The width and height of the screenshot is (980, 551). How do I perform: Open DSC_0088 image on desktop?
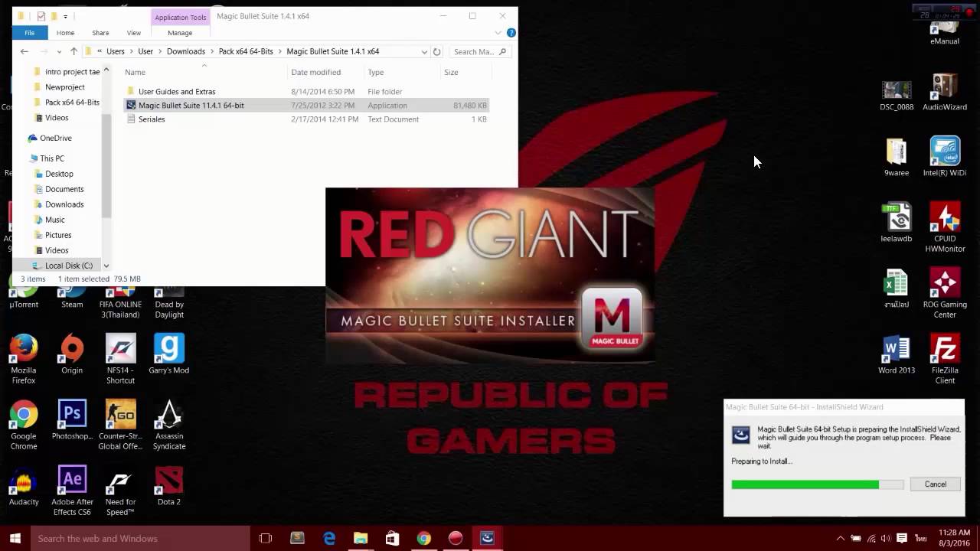pyautogui.click(x=897, y=95)
